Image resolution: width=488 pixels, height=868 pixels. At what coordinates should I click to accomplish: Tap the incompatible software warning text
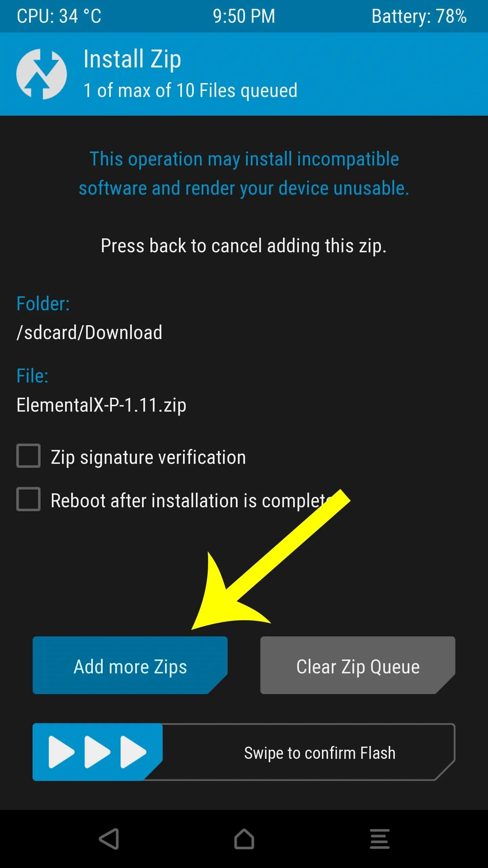(244, 174)
